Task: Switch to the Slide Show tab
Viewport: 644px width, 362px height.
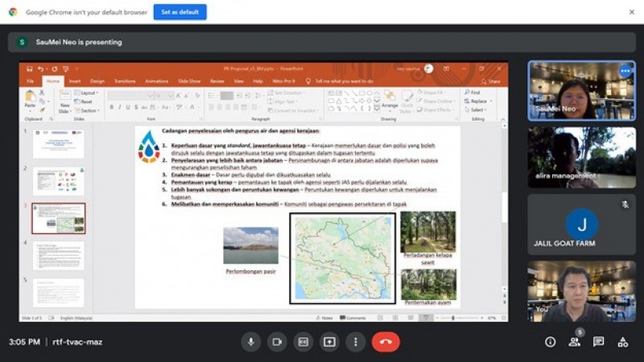Action: 189,81
